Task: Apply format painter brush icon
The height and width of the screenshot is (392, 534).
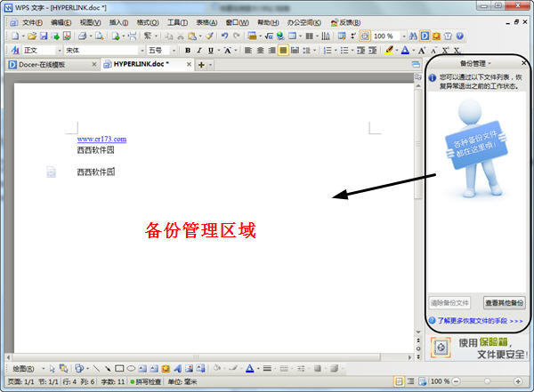Action: click(209, 36)
